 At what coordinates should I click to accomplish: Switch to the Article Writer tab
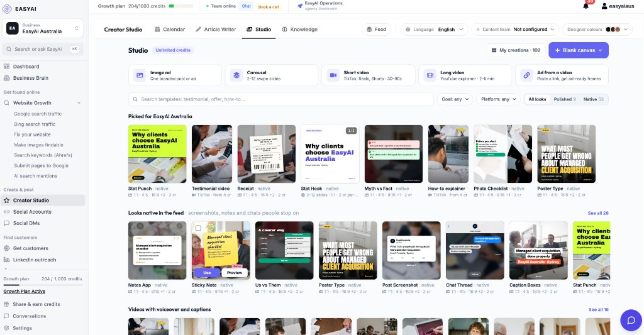click(x=216, y=30)
